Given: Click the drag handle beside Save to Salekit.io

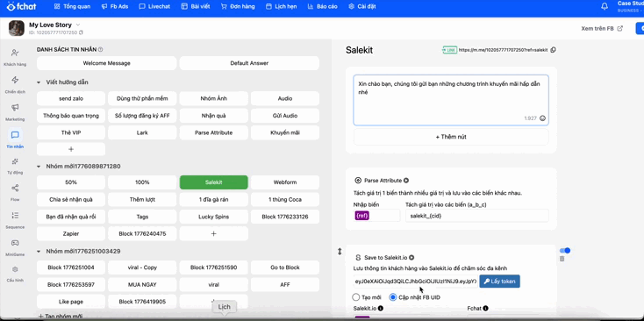Looking at the screenshot, I should 340,252.
